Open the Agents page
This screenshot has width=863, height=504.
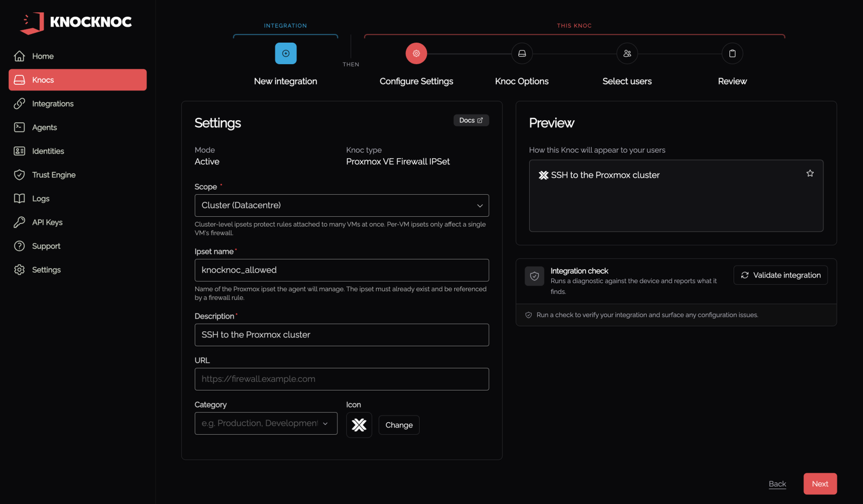(x=78, y=127)
